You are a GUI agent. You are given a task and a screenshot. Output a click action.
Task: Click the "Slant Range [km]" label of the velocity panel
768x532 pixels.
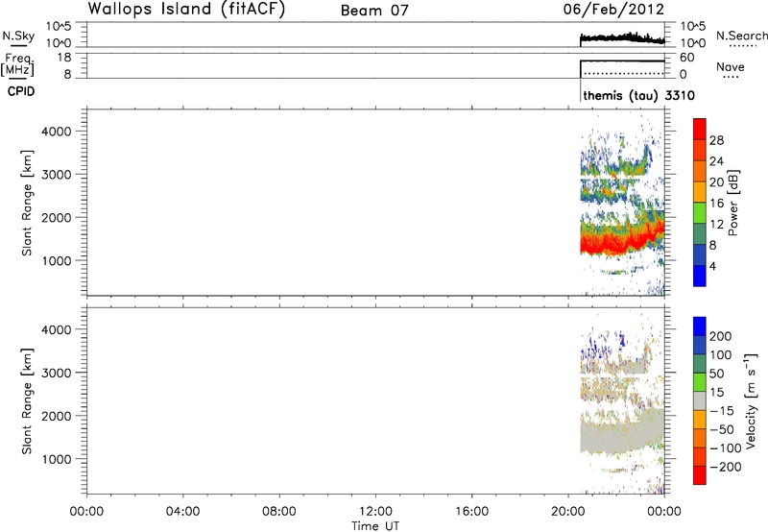27,401
